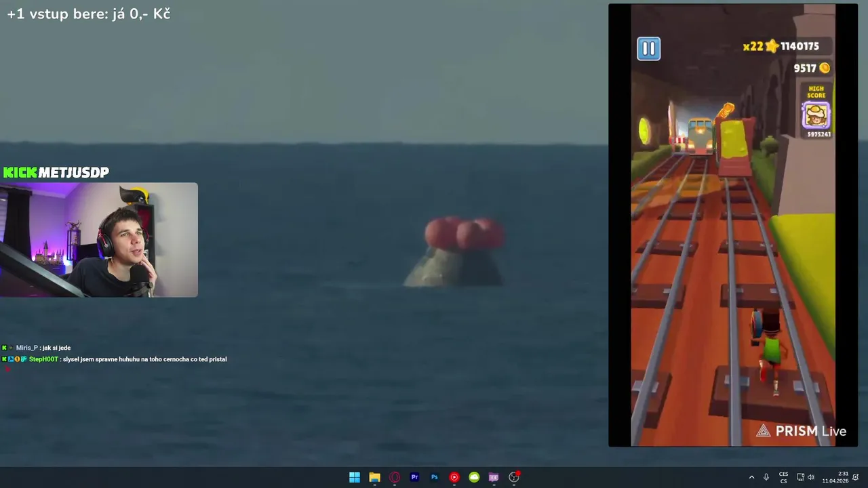Click chat username Miris_P

(x=27, y=348)
